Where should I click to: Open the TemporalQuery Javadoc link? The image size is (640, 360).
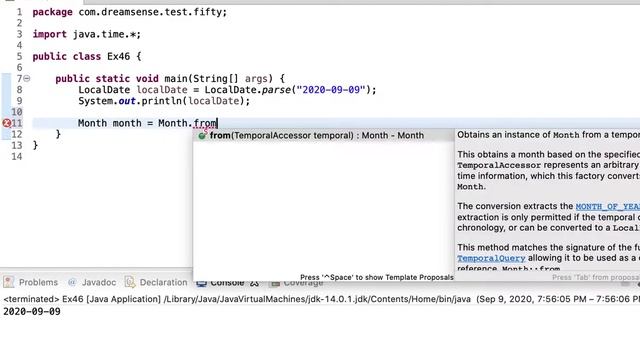point(491,258)
